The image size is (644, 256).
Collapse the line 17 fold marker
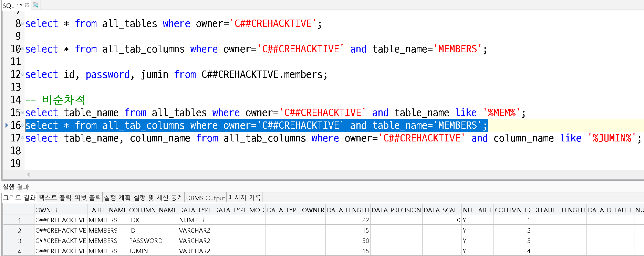[x=23, y=138]
